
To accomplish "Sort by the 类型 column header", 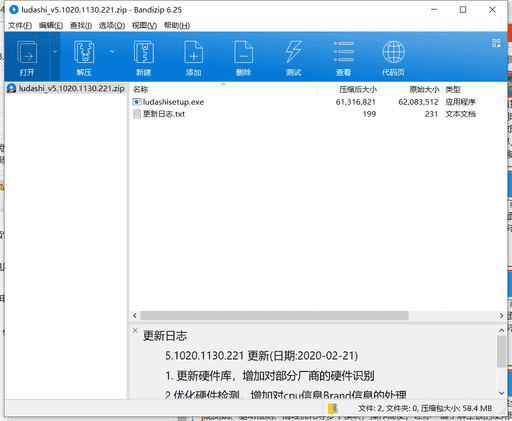I will 473,89.
